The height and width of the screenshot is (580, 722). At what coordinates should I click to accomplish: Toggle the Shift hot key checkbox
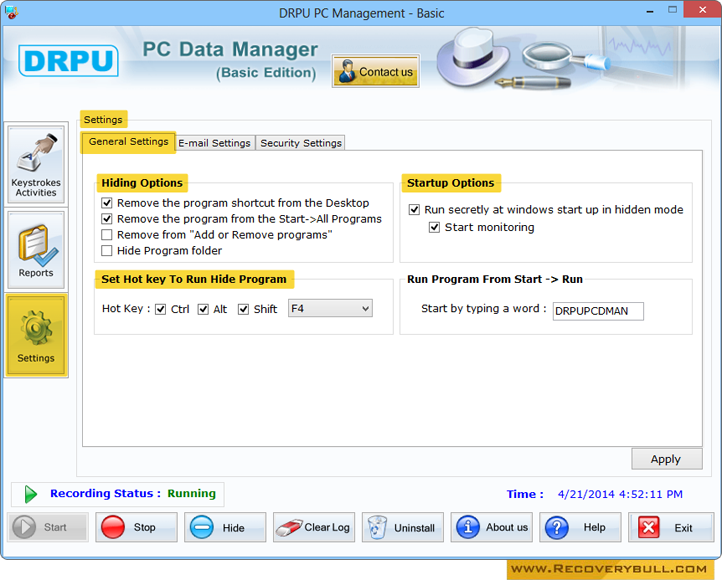pos(243,309)
